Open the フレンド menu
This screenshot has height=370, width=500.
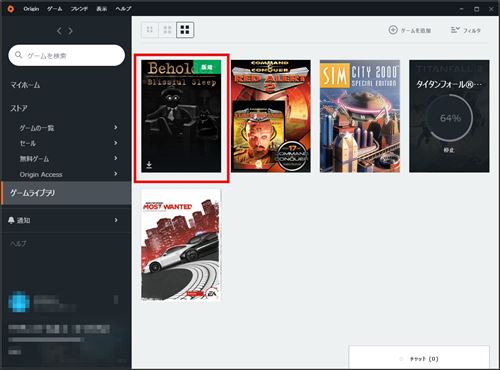point(79,9)
